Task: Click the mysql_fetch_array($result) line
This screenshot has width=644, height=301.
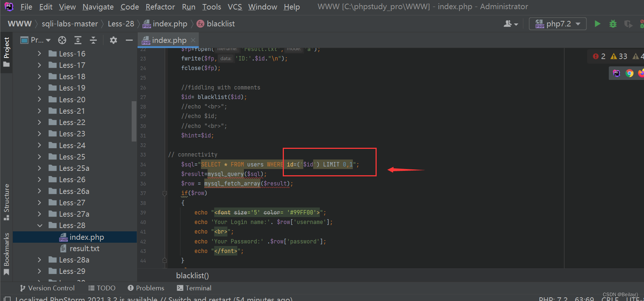Action: (x=237, y=183)
